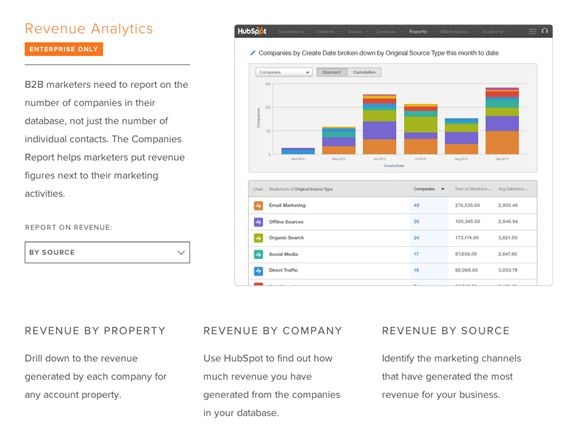The width and height of the screenshot is (580, 443).
Task: Click the Revenue by Company heading
Action: click(273, 331)
